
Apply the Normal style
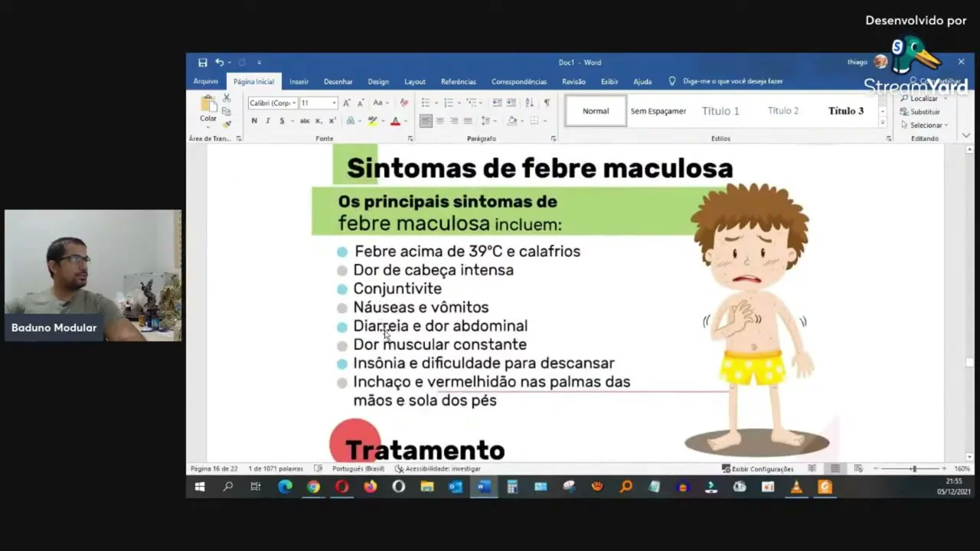[596, 111]
